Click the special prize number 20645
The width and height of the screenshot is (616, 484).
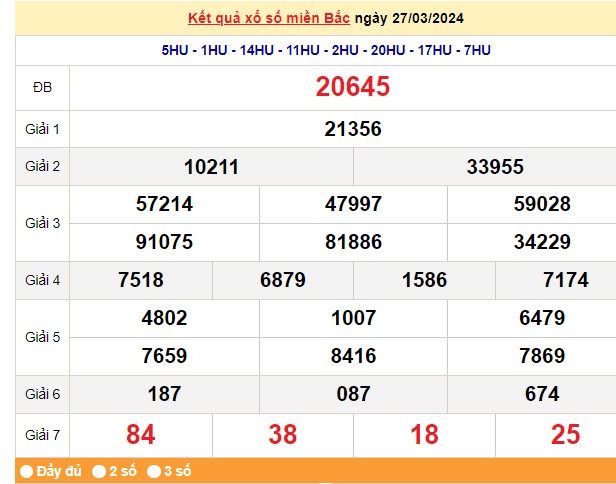[352, 88]
